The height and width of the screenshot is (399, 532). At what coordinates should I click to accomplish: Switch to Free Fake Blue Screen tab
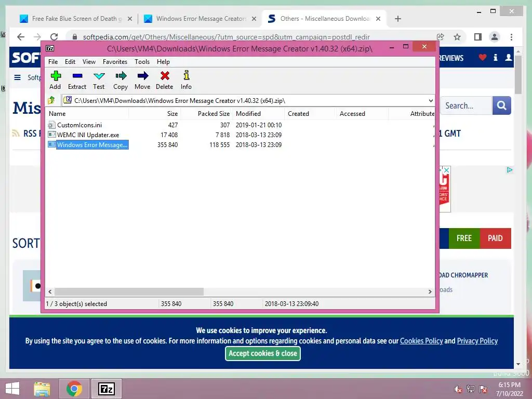pyautogui.click(x=76, y=19)
